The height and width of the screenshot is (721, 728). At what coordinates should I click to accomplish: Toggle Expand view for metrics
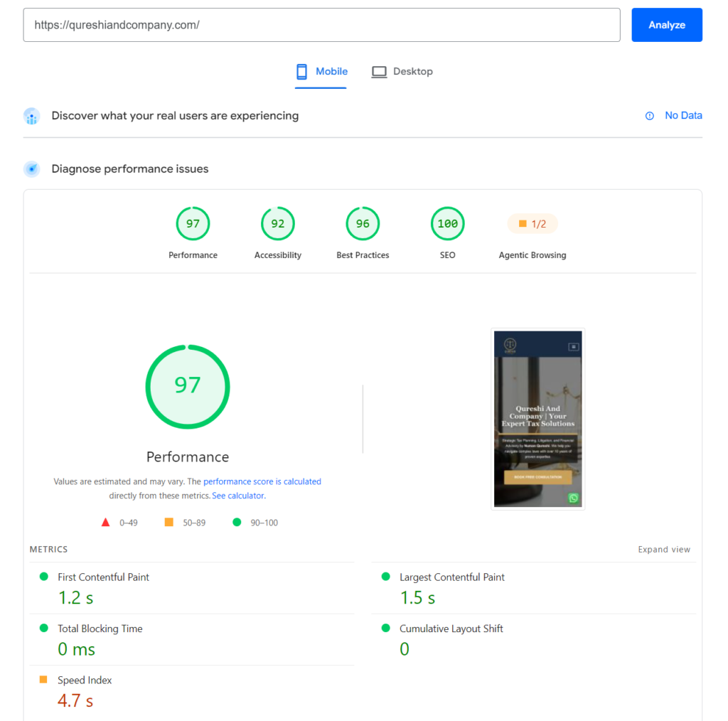click(x=663, y=549)
